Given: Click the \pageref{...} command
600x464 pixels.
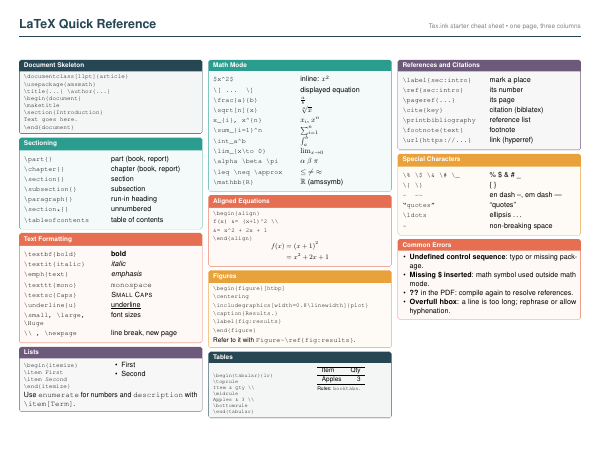Looking at the screenshot, I should point(429,100).
